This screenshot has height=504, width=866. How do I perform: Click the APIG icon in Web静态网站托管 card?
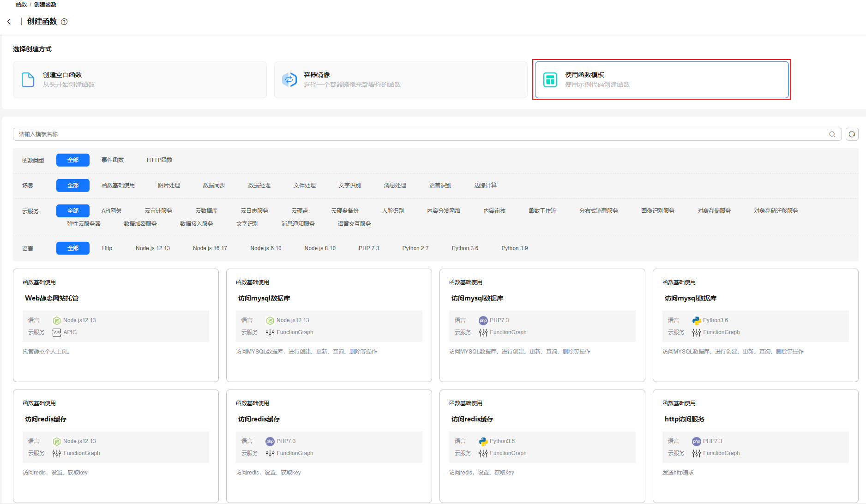coord(57,332)
